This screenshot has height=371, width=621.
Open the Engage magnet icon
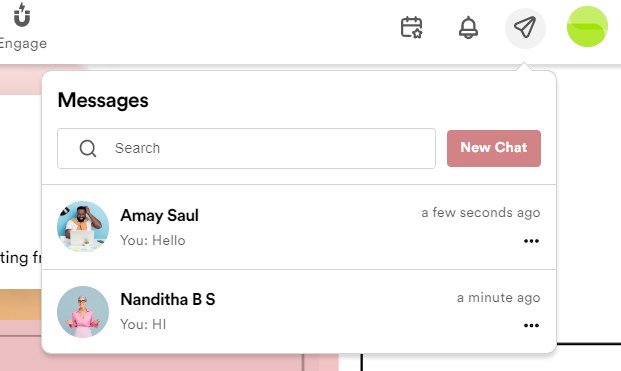22,15
